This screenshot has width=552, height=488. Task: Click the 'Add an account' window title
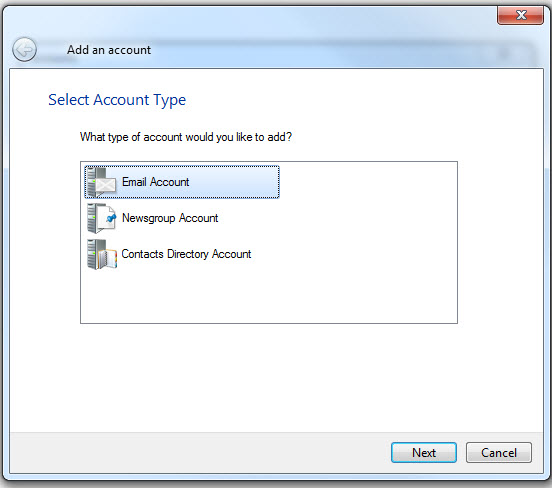(109, 50)
